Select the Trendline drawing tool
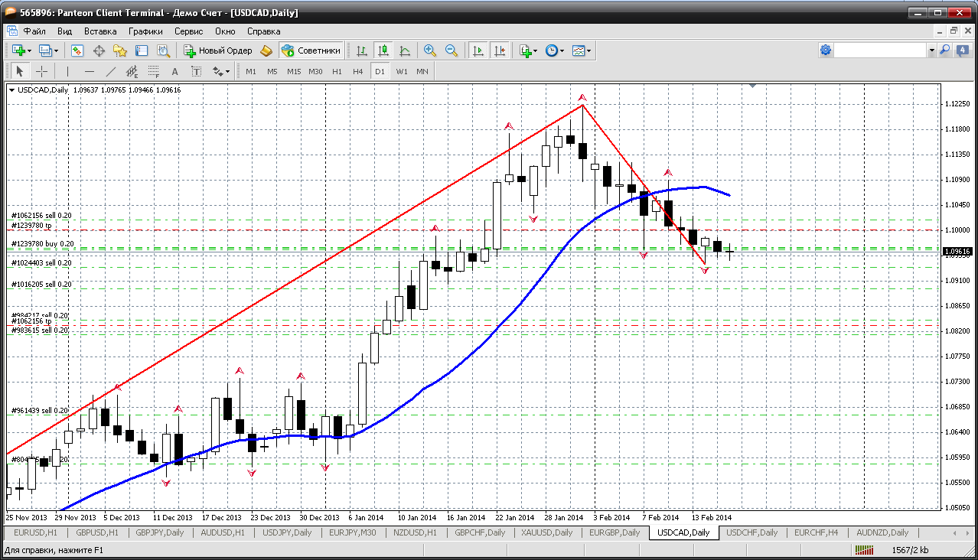This screenshot has height=560, width=978. 111,71
